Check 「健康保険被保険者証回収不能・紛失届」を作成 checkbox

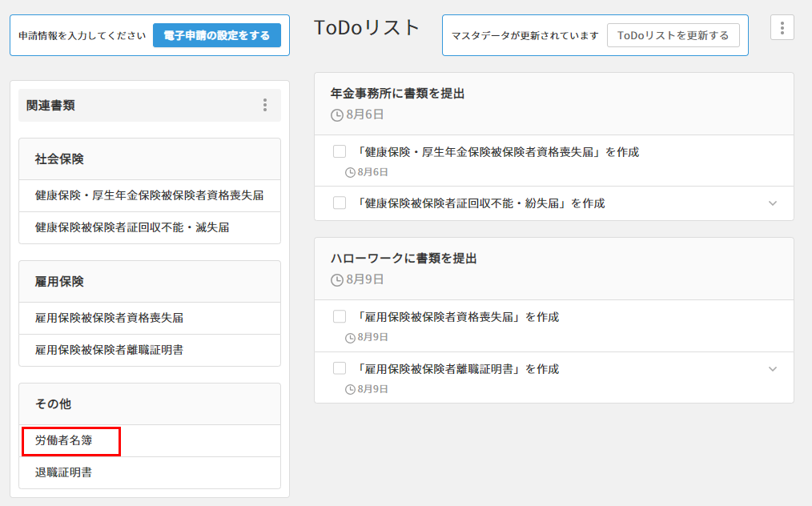(340, 203)
